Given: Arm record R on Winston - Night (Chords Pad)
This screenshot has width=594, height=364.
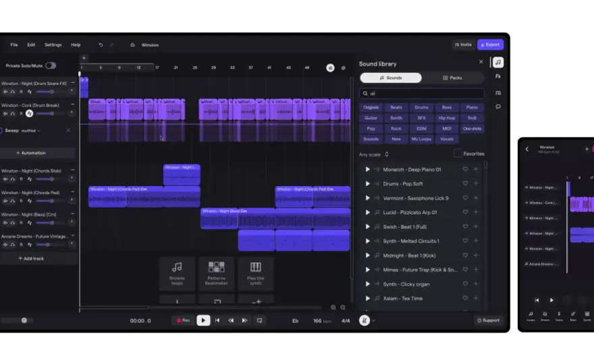Looking at the screenshot, I should coord(21,201).
